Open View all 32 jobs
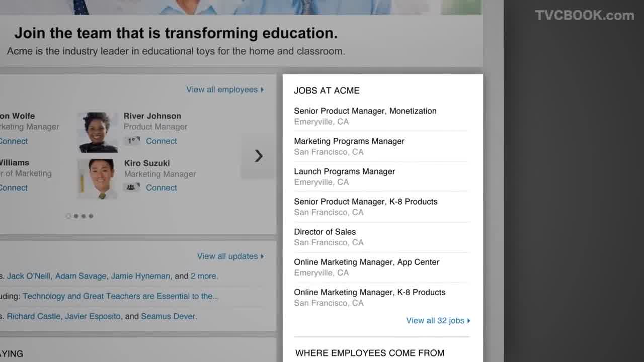The height and width of the screenshot is (362, 644). (438, 321)
